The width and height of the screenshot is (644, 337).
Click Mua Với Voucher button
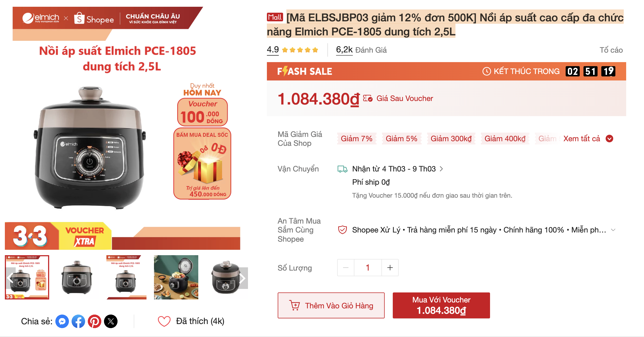[x=441, y=305]
